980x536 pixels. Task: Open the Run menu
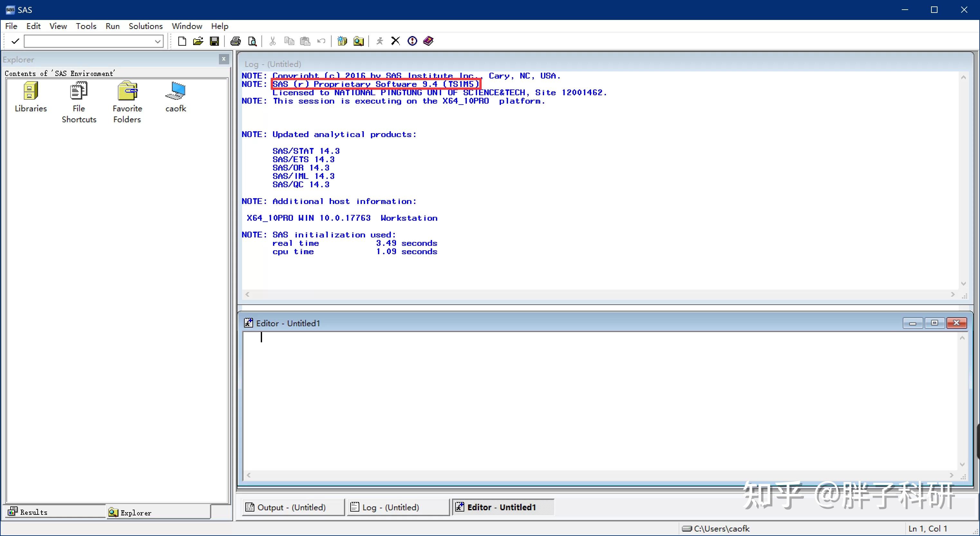(112, 26)
